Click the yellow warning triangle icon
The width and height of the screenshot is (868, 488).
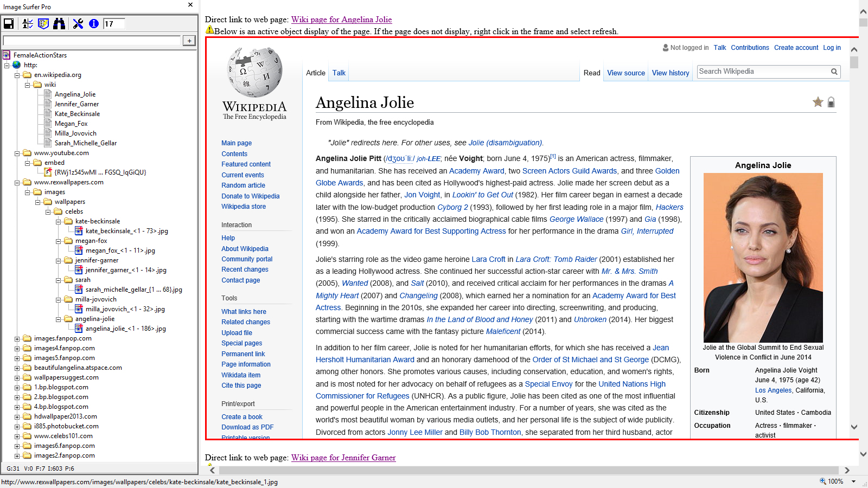pyautogui.click(x=209, y=29)
